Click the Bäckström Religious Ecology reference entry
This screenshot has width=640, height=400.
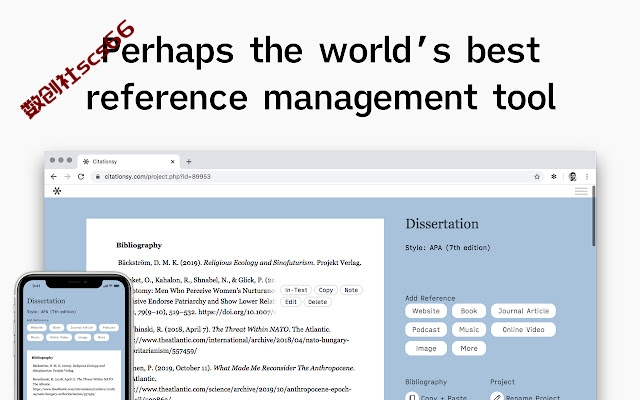(x=240, y=262)
